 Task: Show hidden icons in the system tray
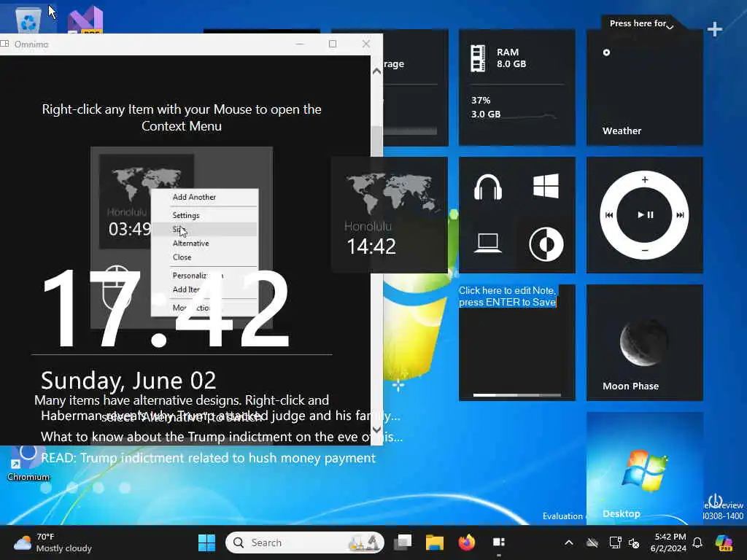coord(569,542)
